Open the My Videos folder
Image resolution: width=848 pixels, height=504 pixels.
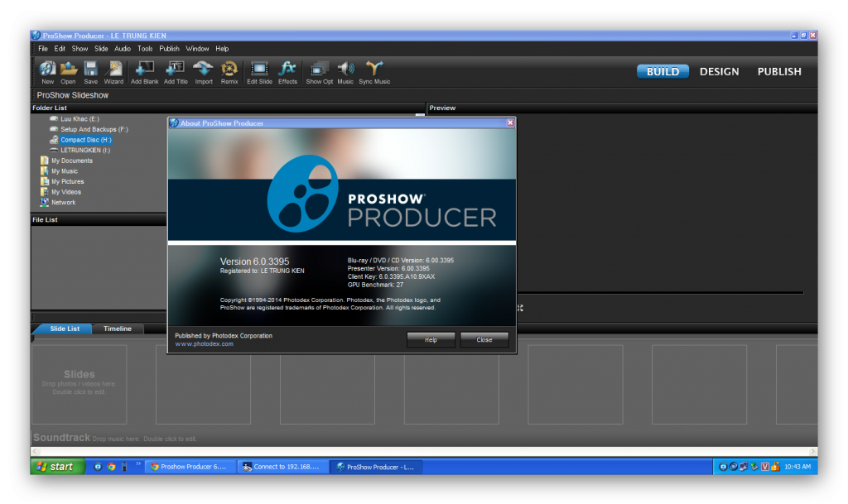60,192
